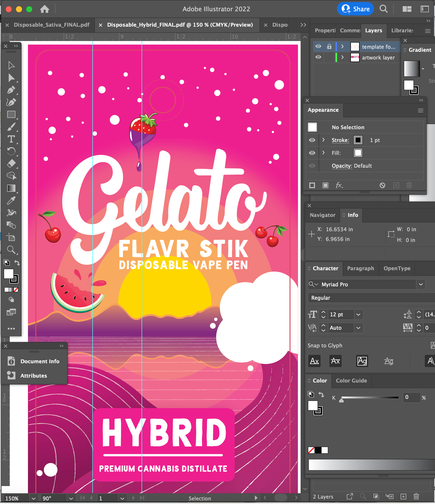Select the Type tool
The image size is (435, 504).
pos(11,139)
